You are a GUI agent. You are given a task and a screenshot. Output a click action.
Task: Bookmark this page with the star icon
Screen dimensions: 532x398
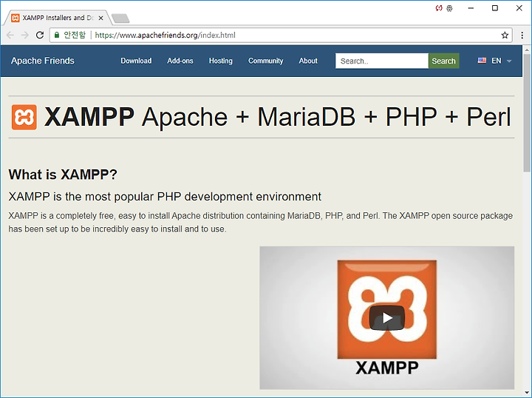[505, 35]
